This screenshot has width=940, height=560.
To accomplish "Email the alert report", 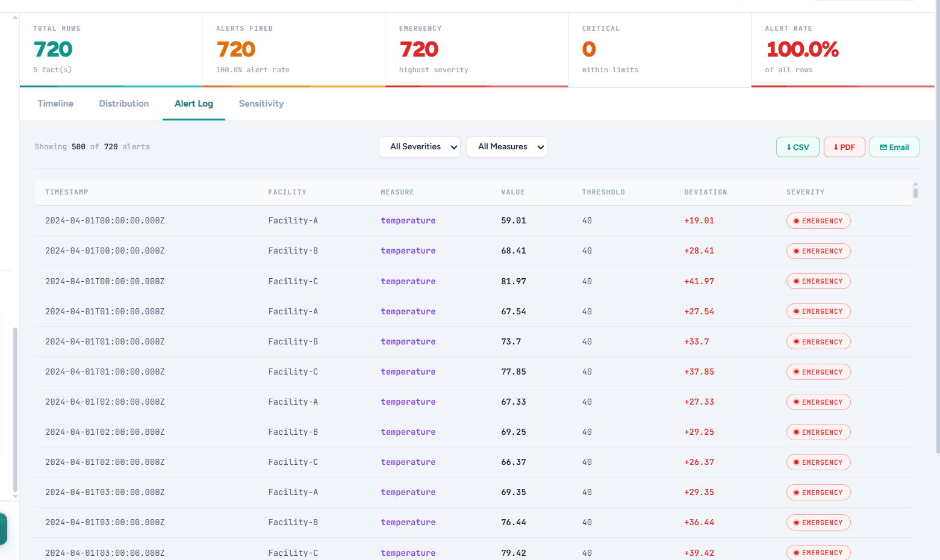I will tap(894, 146).
